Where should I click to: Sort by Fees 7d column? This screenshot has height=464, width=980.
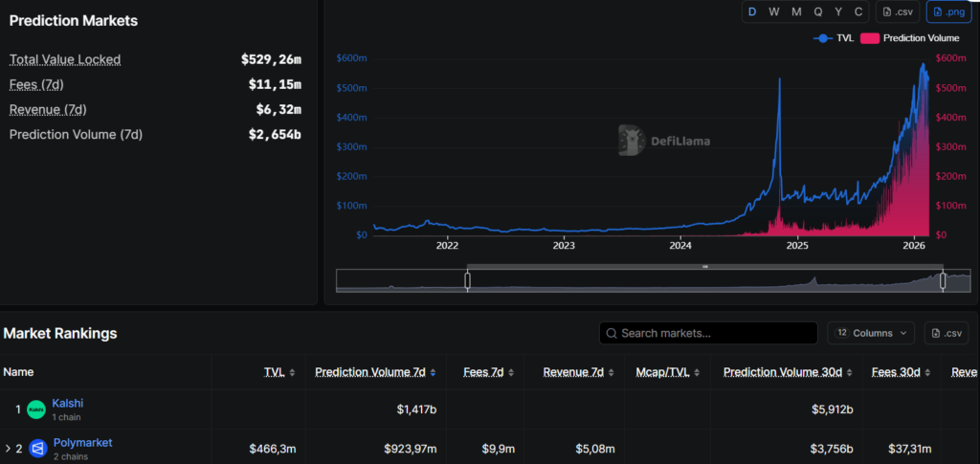(x=489, y=372)
